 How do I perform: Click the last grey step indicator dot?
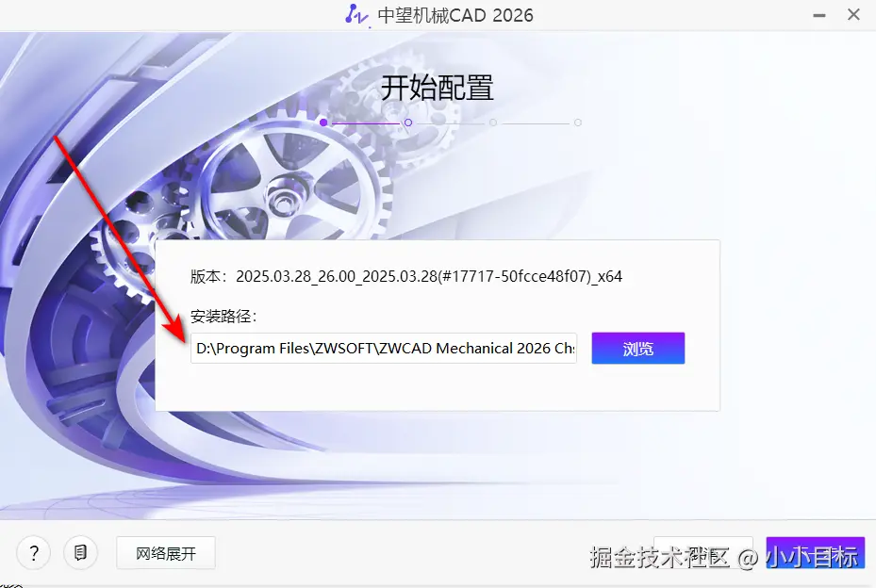(x=578, y=122)
